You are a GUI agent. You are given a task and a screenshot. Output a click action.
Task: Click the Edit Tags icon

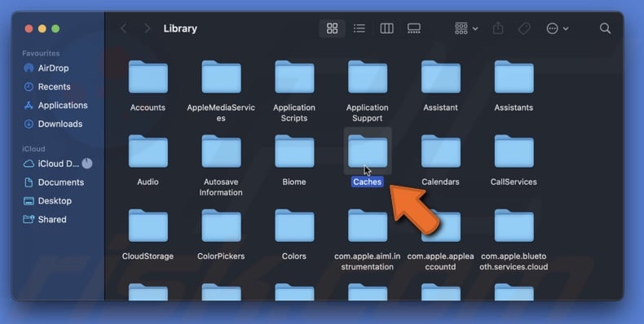coord(524,28)
